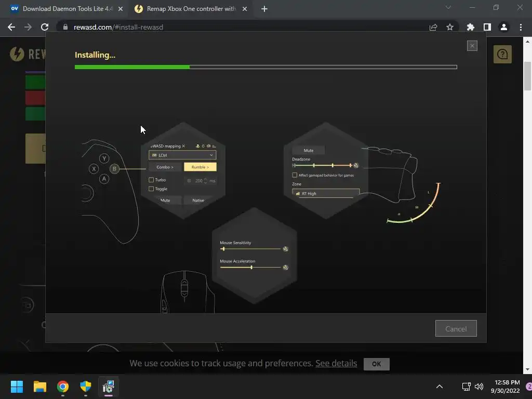
Task: Launch File Explorer from the taskbar
Action: pos(39,387)
